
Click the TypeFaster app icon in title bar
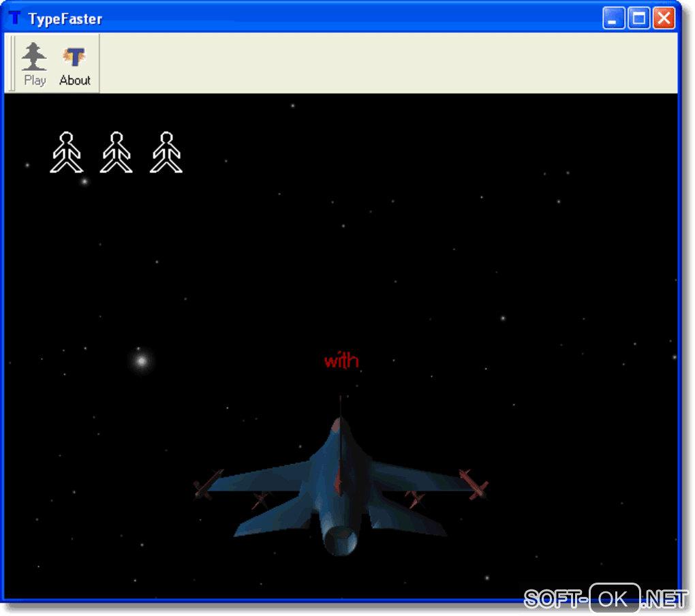pyautogui.click(x=15, y=18)
